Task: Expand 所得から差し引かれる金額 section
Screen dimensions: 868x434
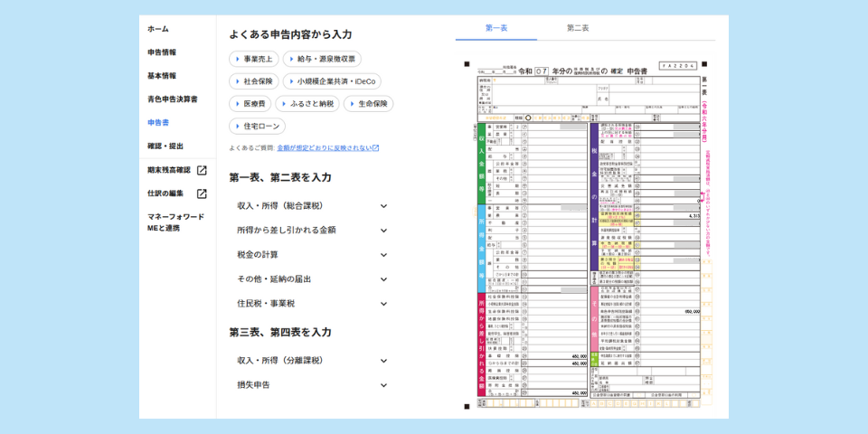Action: [x=312, y=231]
